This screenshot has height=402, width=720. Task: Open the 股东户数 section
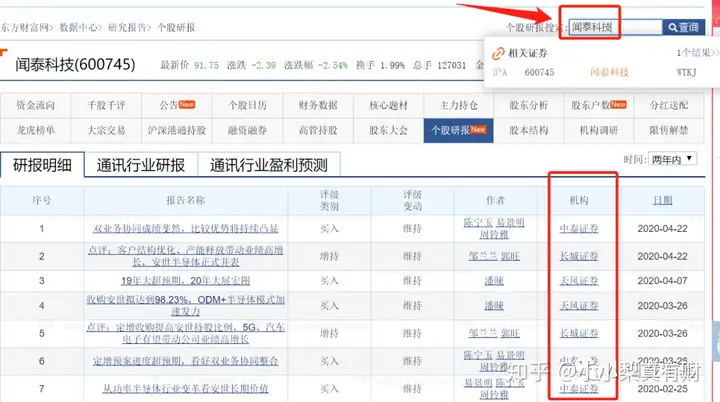[598, 105]
